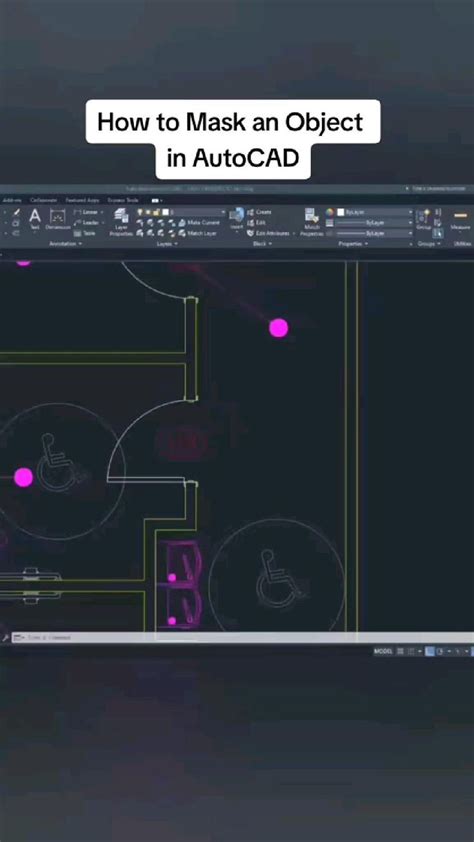Click first layer tool icon, bottom row
Viewport: 474px width, 842px height.
click(x=140, y=233)
